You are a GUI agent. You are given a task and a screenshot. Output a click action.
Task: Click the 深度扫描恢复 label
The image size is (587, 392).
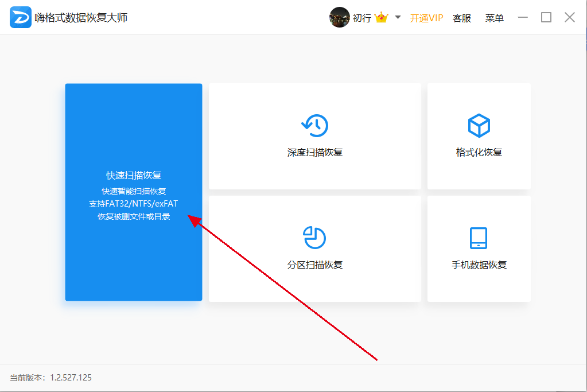[x=315, y=153]
